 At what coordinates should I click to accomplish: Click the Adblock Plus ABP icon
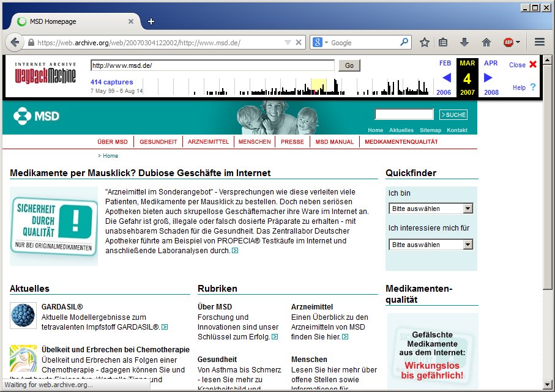tap(508, 42)
